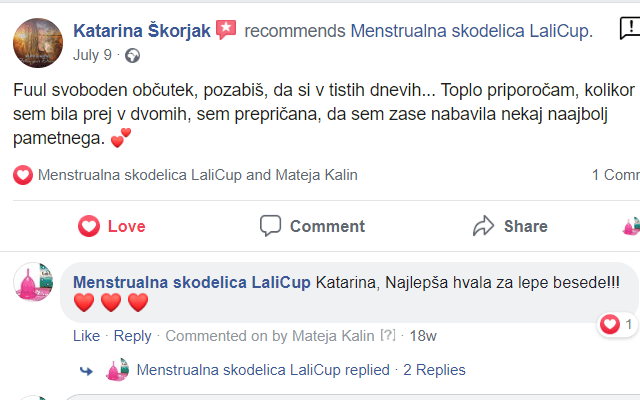Click the LaliCup avatar beside the comment

coord(33,283)
